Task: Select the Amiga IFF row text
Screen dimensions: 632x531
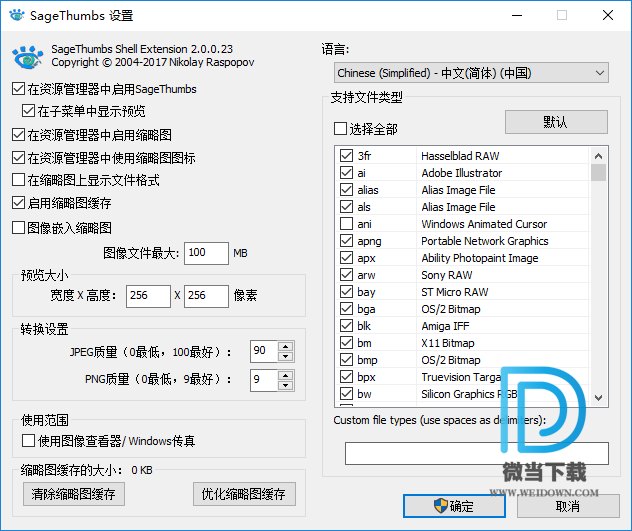Action: (x=445, y=326)
